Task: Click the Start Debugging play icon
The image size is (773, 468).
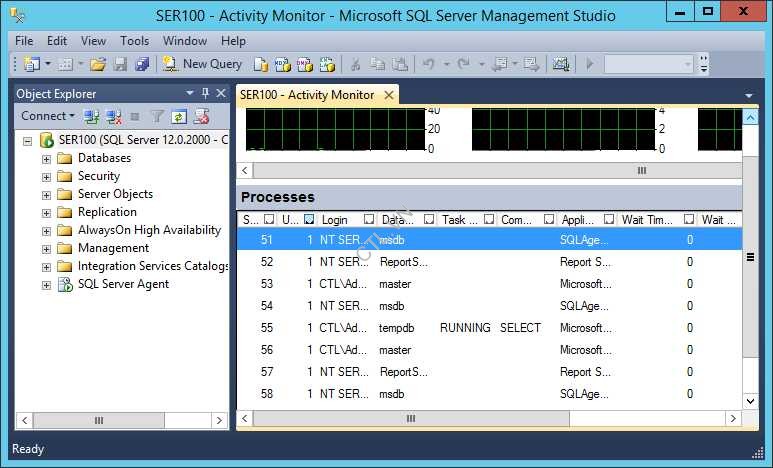Action: pos(590,64)
